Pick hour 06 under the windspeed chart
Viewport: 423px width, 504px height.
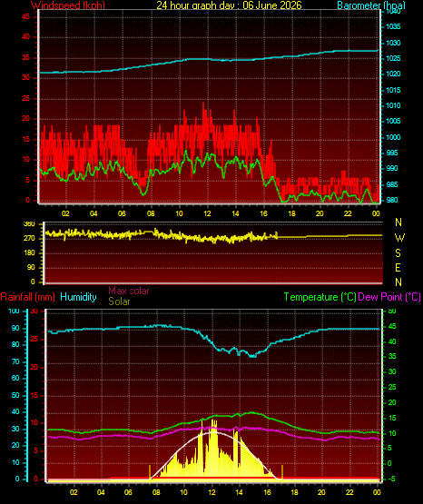coord(122,213)
